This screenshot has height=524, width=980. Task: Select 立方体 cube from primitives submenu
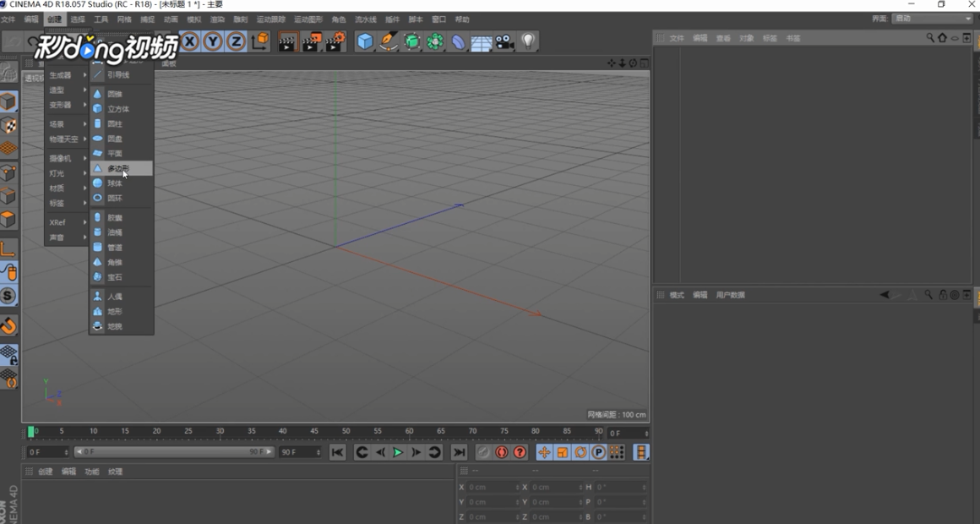click(122, 109)
